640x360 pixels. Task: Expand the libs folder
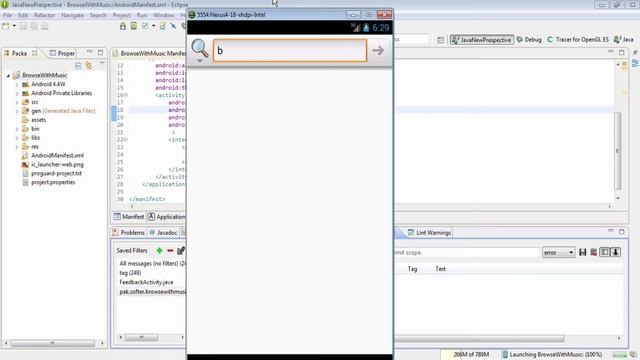click(x=17, y=138)
